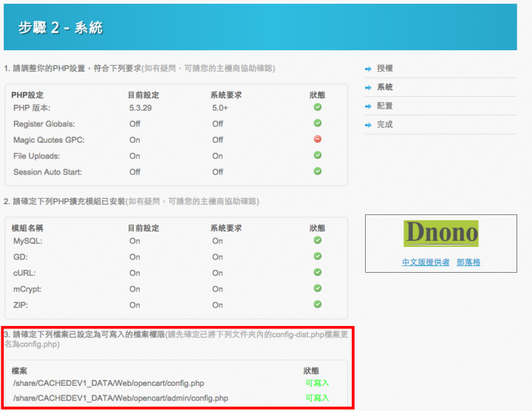Click the arrow icon beside 完成
The image size is (532, 411).
point(368,125)
